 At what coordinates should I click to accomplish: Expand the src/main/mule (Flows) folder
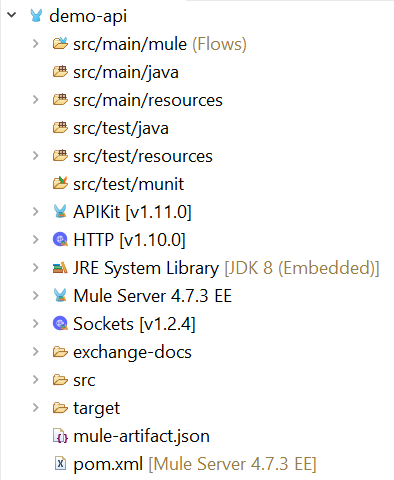coord(36,44)
